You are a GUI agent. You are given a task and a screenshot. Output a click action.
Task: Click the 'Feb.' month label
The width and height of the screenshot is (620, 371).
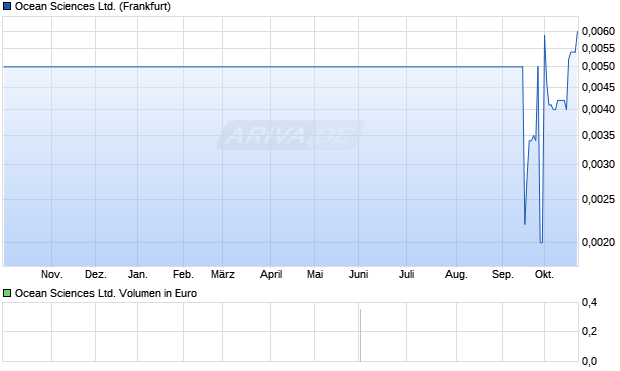(x=183, y=274)
